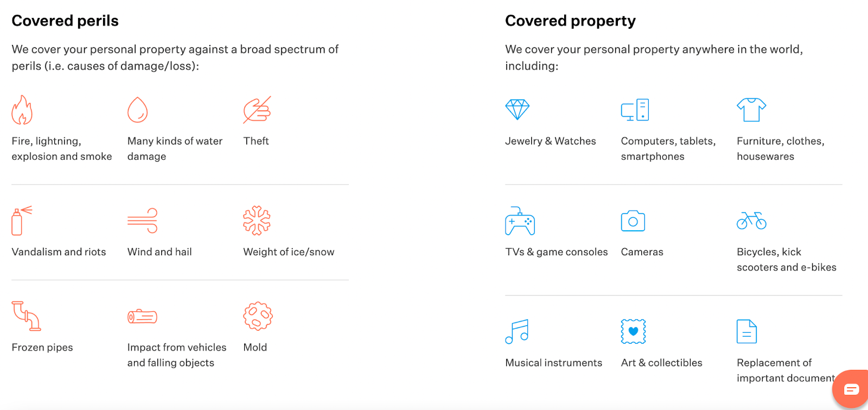
Task: Click the Jewelry & Watches diamond icon
Action: [x=518, y=109]
